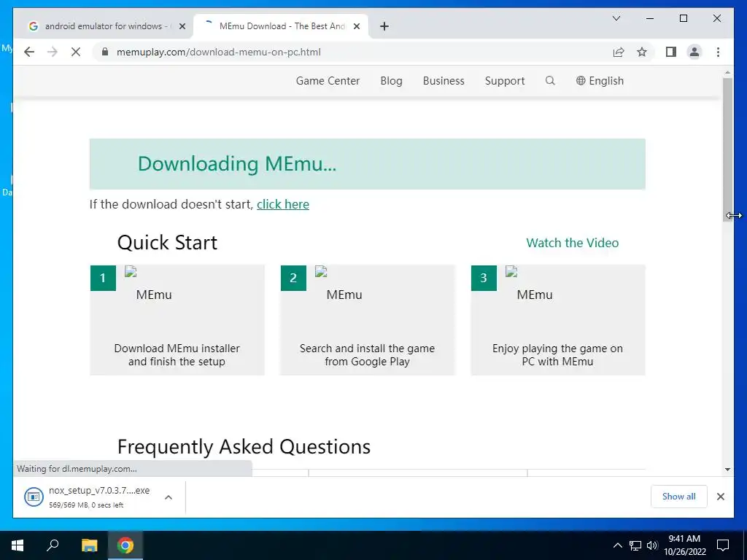Click 'Download MEmu installer and finish the setup' text

177,355
